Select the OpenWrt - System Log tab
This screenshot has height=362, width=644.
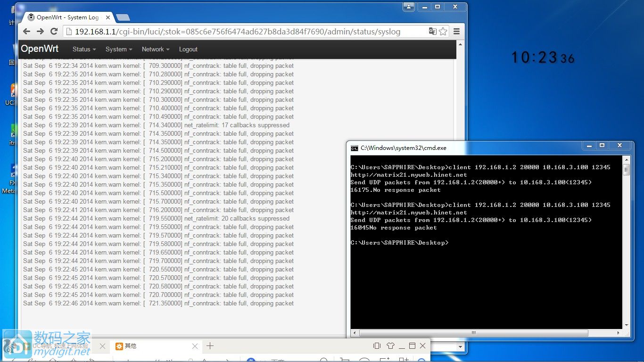click(x=68, y=17)
